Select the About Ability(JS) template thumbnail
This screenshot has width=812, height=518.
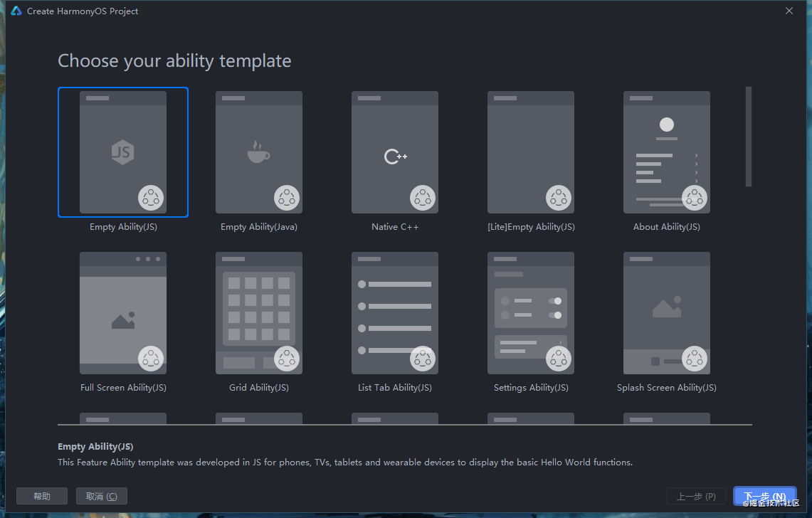[x=667, y=152]
